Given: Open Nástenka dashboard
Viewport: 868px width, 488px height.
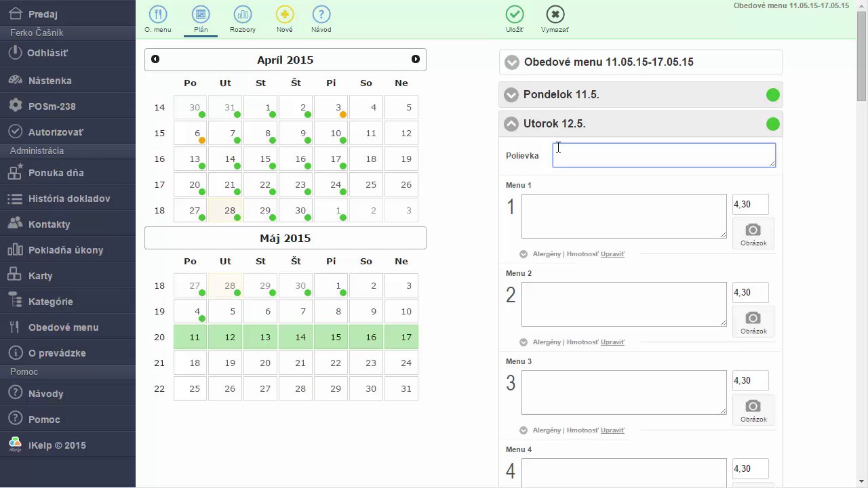Looking at the screenshot, I should pyautogui.click(x=68, y=80).
